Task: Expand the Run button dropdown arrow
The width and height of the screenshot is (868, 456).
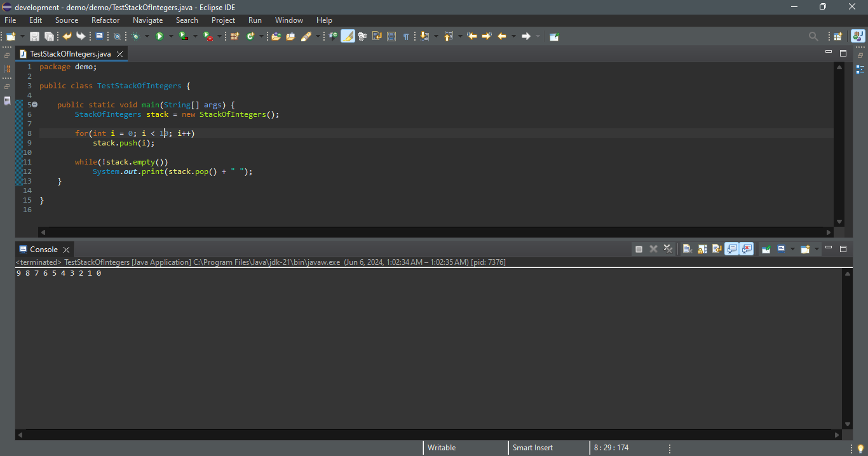Action: click(170, 36)
